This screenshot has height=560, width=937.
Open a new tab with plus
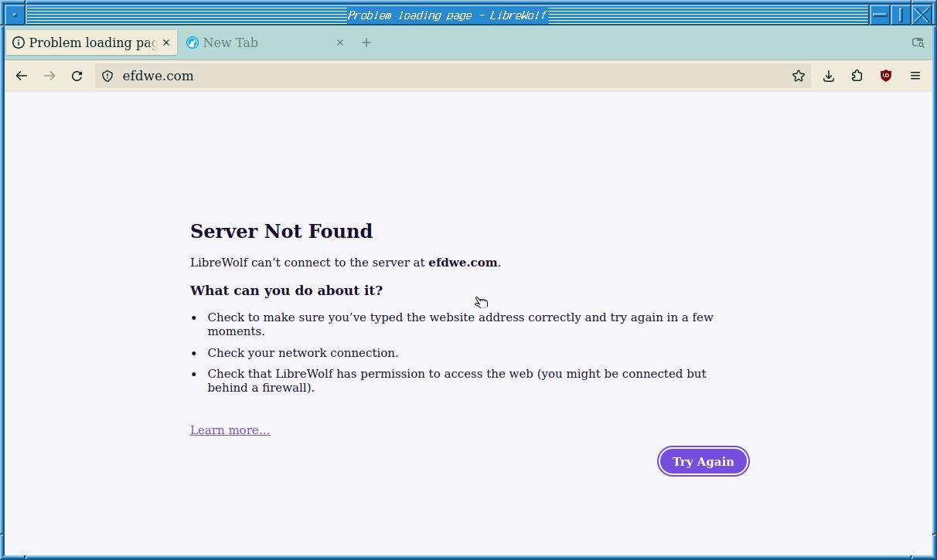point(366,42)
